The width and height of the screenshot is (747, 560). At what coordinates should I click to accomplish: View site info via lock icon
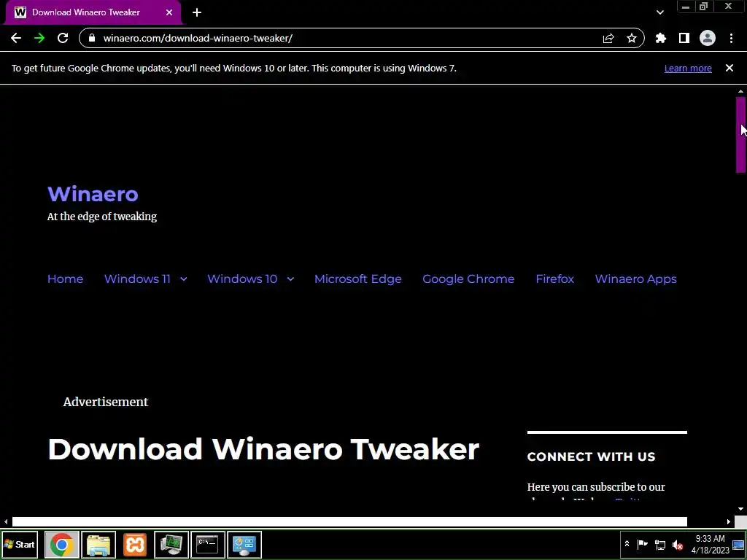92,38
